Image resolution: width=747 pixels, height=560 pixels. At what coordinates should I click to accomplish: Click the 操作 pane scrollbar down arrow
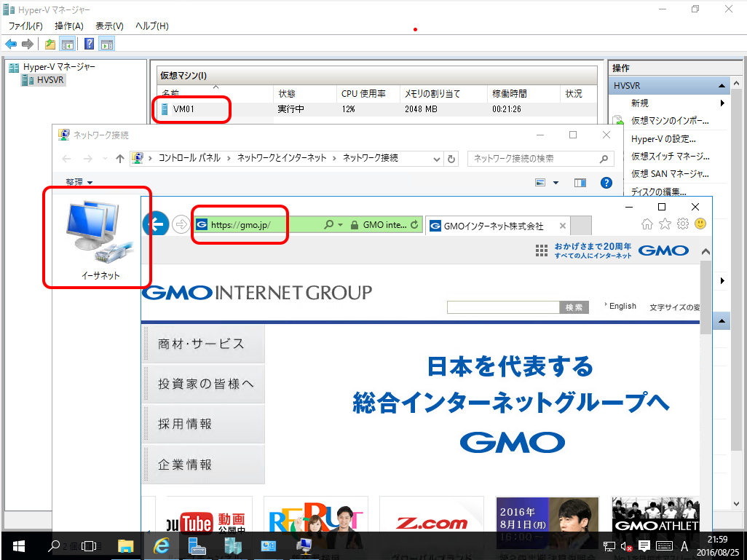tap(737, 504)
